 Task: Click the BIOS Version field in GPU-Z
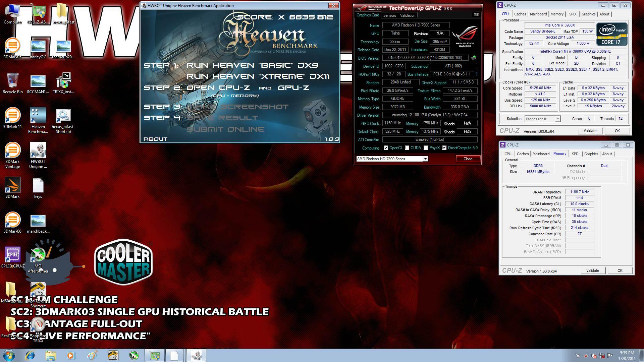click(425, 58)
